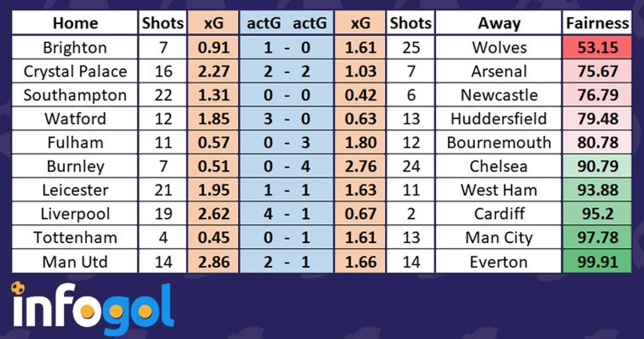This screenshot has width=644, height=339.
Task: Select Burnley 0 - 4 score cell
Action: click(x=287, y=166)
